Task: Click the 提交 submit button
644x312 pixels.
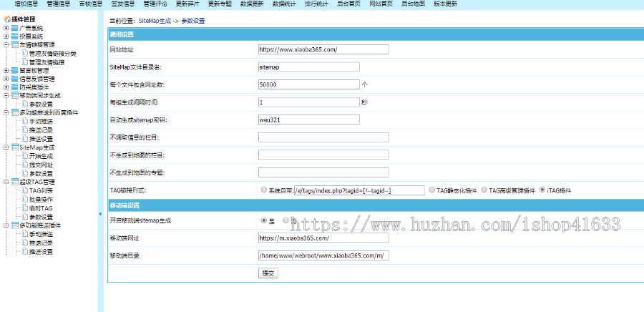Action: [x=268, y=273]
